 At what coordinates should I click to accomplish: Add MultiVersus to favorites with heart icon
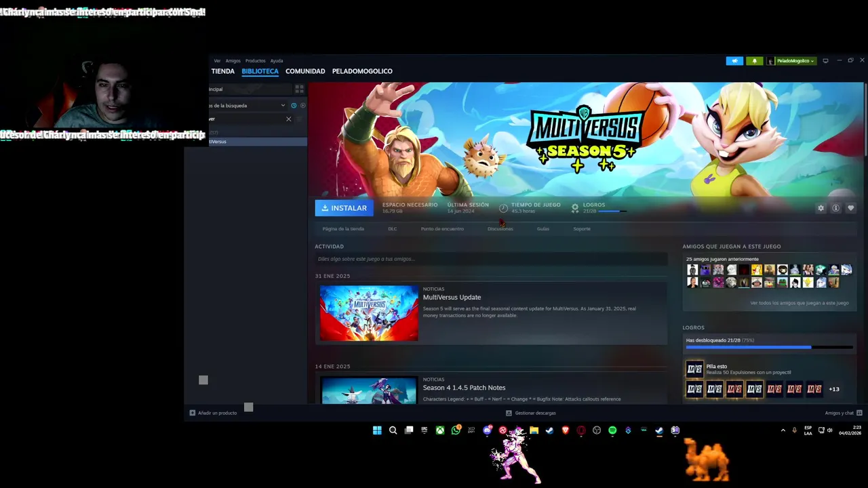850,208
